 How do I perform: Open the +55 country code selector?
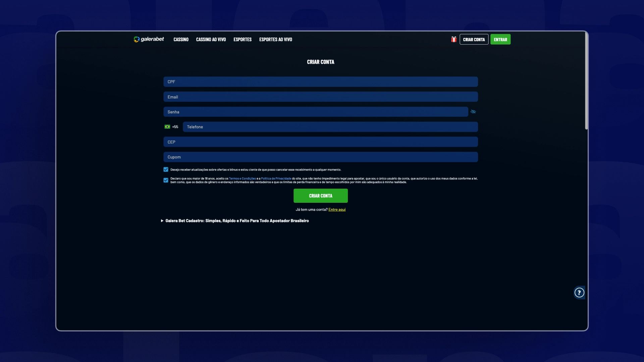tap(171, 127)
